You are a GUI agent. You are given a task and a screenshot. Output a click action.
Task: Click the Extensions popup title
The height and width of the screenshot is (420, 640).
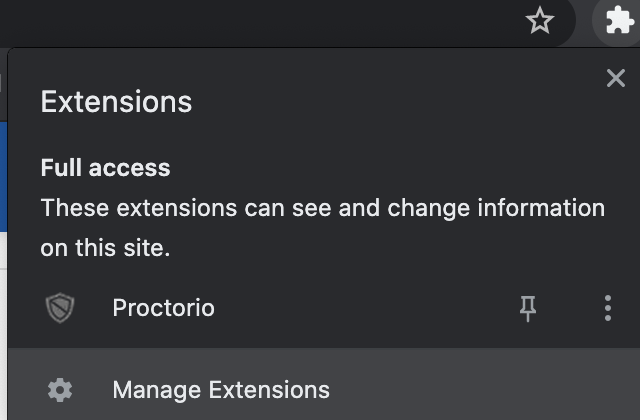coord(116,102)
